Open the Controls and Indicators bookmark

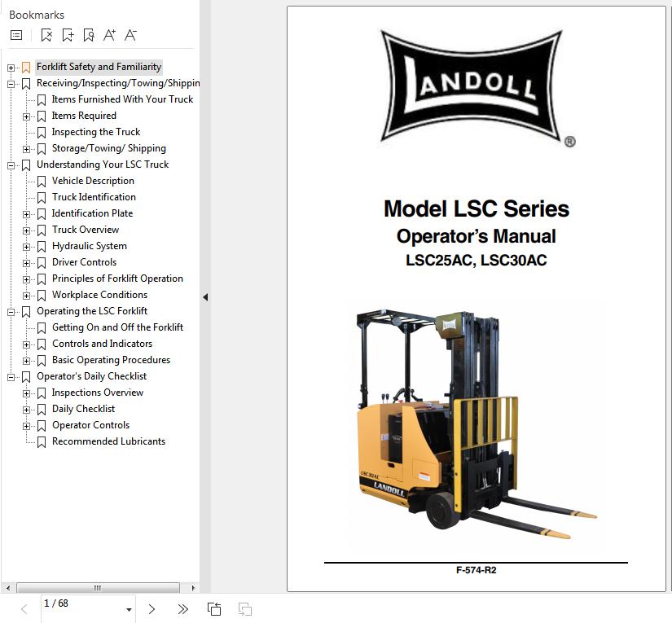point(102,344)
